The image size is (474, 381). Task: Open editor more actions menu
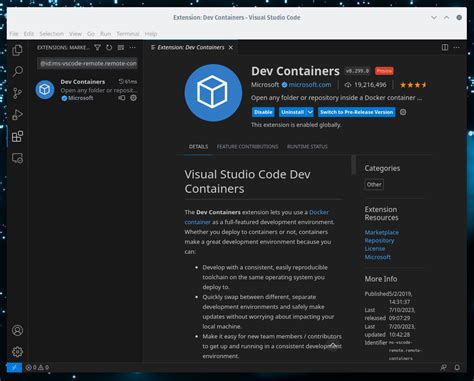click(457, 47)
